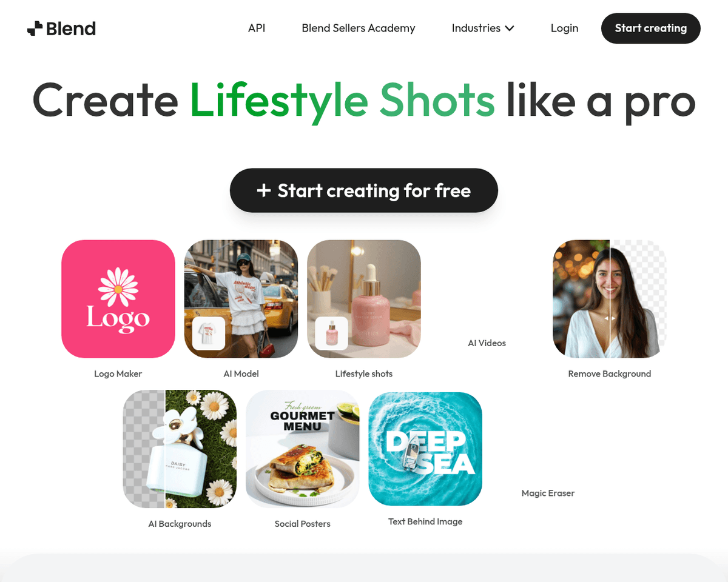Open the pink Logo Maker tile
The width and height of the screenshot is (728, 582).
pyautogui.click(x=118, y=299)
